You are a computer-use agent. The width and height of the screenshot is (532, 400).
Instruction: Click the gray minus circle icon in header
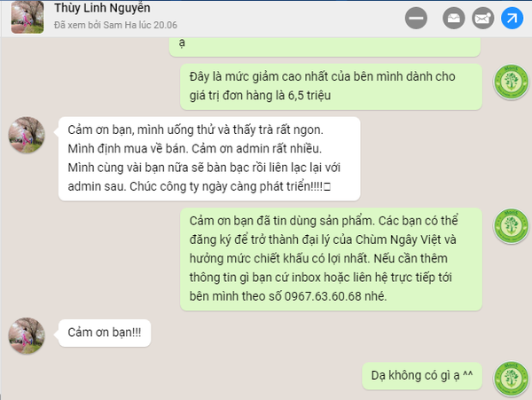tap(416, 18)
